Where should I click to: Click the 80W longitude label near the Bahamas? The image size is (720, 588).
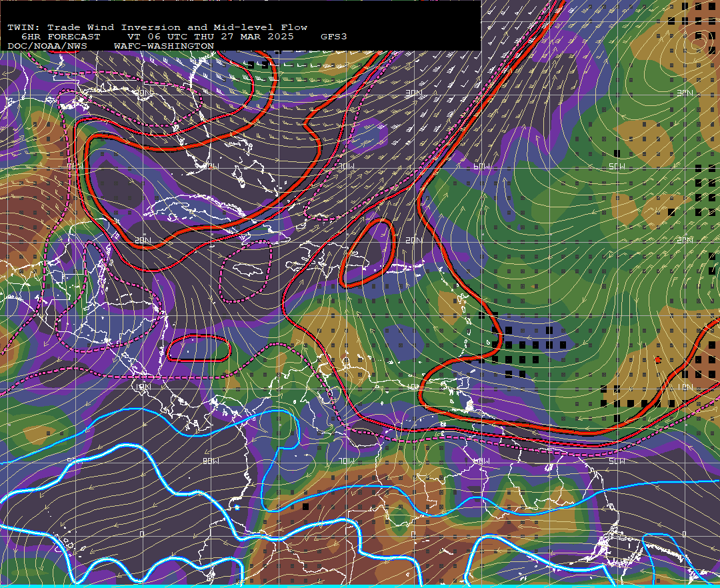pos(211,166)
